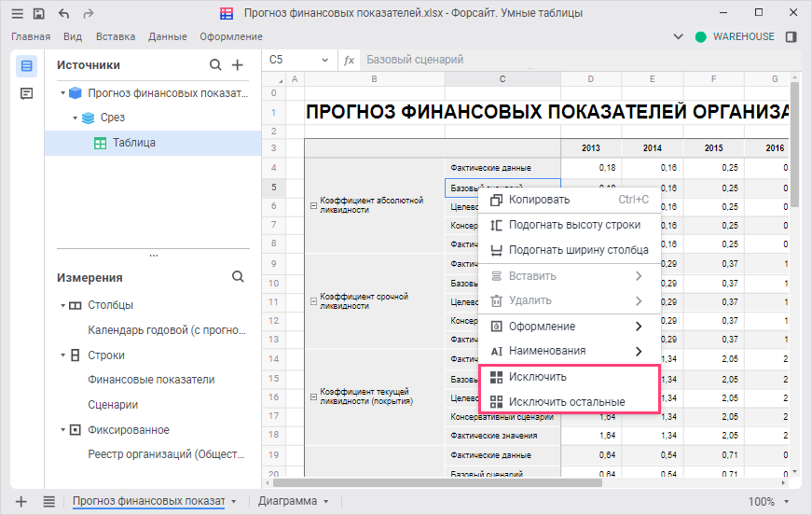The height and width of the screenshot is (515, 812).
Task: Open dropdown arrow of Диаграмма sheet tab
Action: (325, 502)
